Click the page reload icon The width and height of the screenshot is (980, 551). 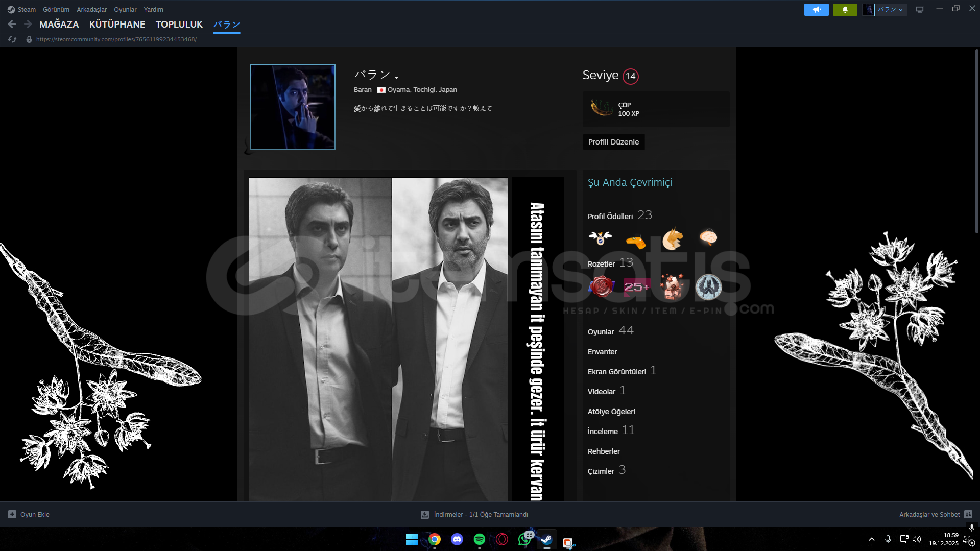tap(12, 39)
